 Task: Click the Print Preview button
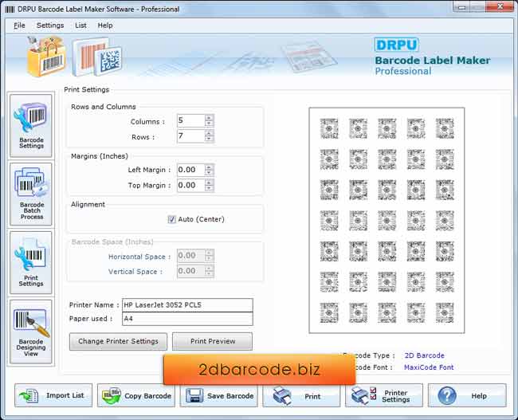[x=213, y=341]
